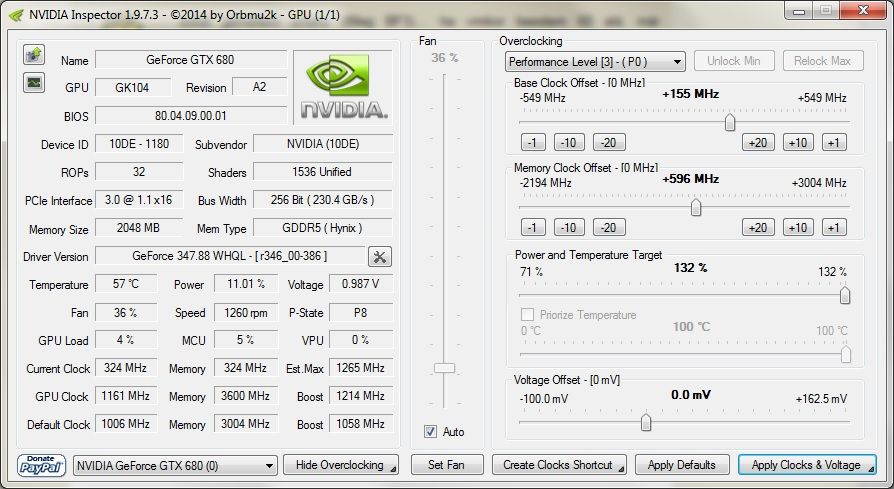Click the Power Target slider handle
Image resolution: width=894 pixels, height=489 pixels.
[x=845, y=295]
